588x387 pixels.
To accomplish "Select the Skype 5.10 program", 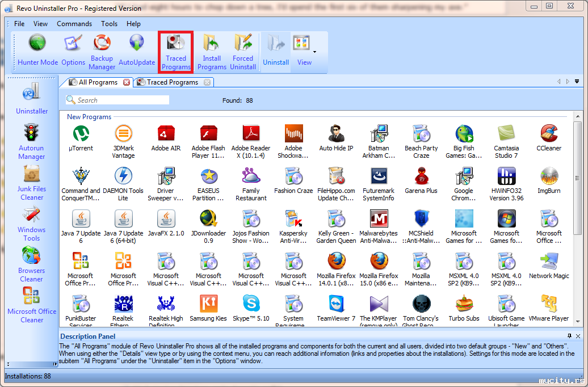I will (x=251, y=308).
